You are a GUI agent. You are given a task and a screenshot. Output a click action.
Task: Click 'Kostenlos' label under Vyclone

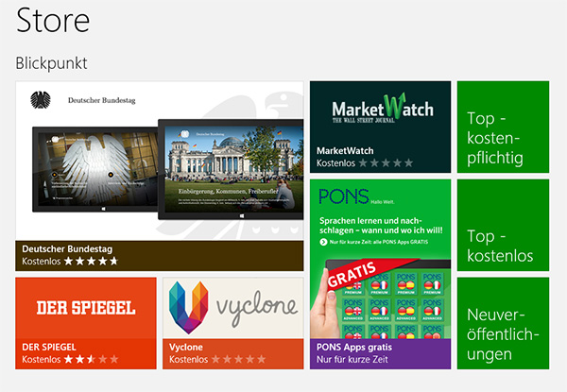click(x=188, y=359)
